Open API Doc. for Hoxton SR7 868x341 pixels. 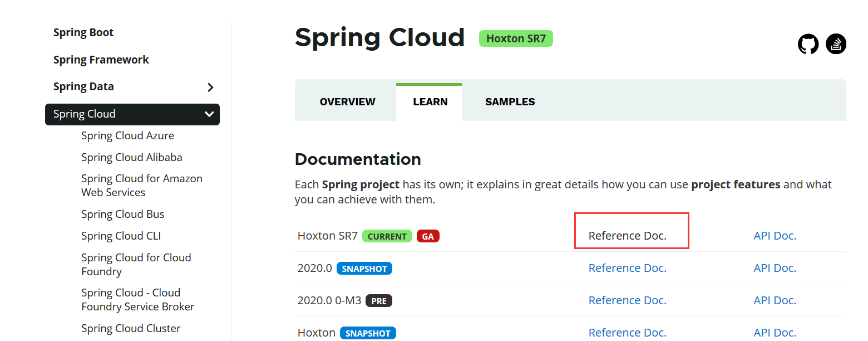pos(775,236)
